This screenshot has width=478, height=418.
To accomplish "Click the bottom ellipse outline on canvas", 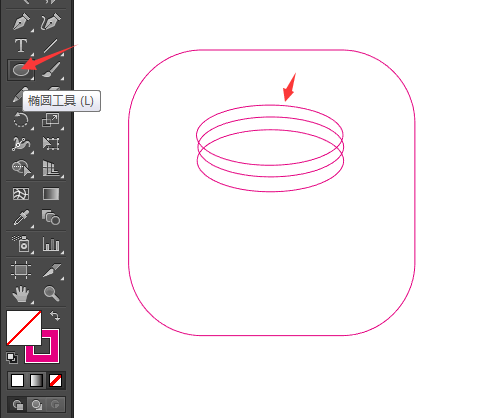I will 271,191.
